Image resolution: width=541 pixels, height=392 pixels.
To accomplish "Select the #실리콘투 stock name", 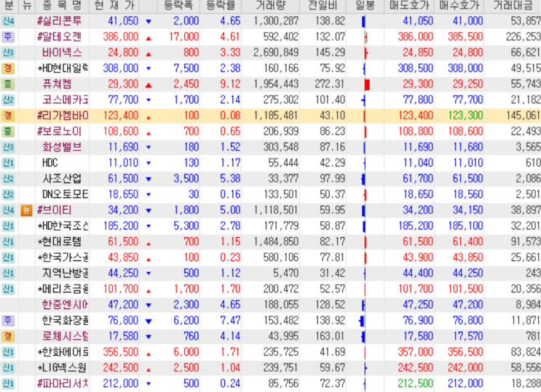I will pyautogui.click(x=60, y=21).
